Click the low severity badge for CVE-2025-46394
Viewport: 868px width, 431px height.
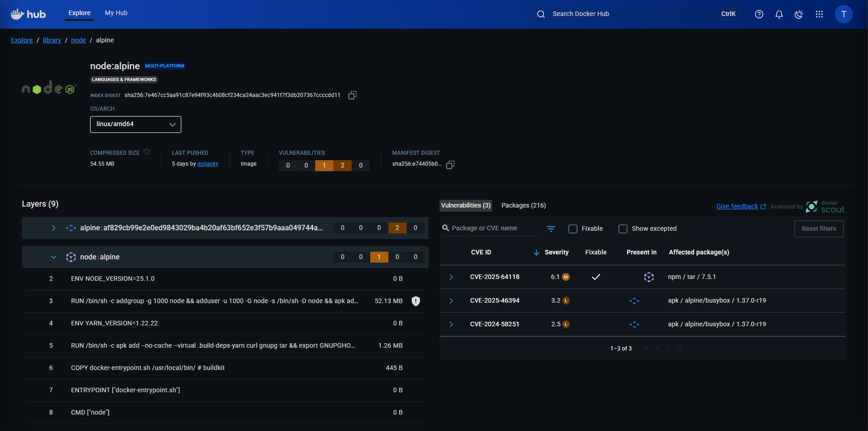tap(566, 301)
